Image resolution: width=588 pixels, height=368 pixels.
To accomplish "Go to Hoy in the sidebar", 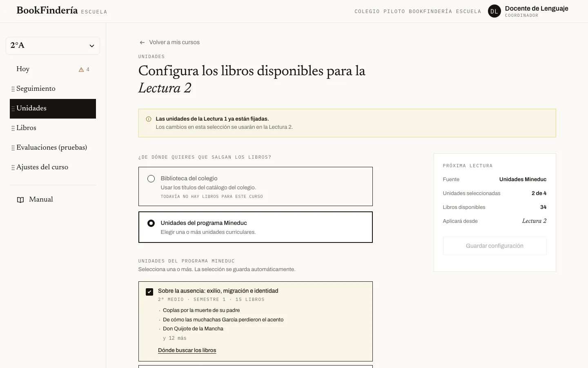I will 53,69.
